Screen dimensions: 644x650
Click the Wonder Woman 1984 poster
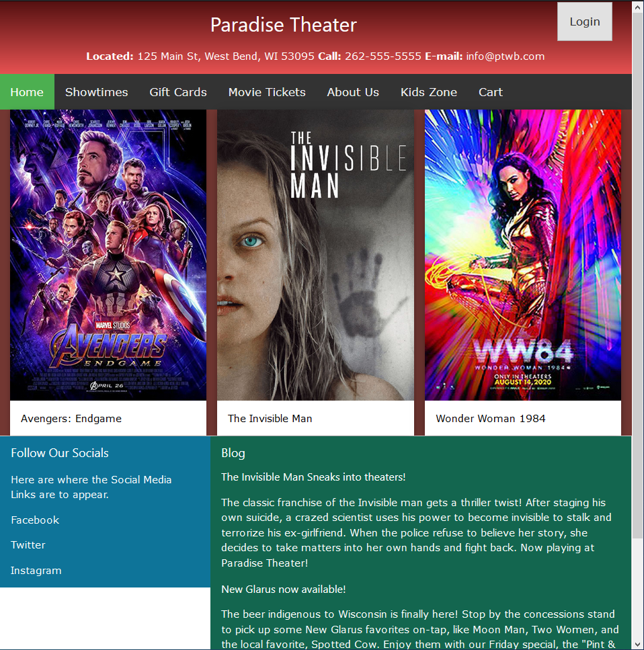(x=523, y=255)
